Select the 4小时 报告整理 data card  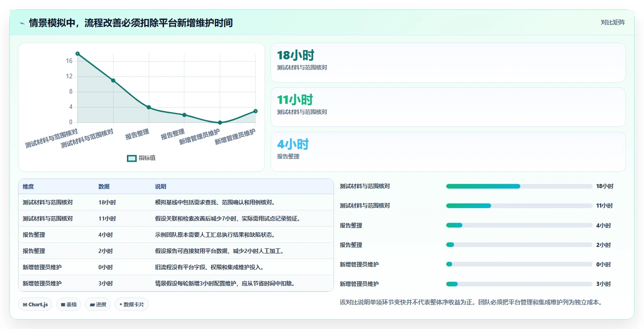448,152
